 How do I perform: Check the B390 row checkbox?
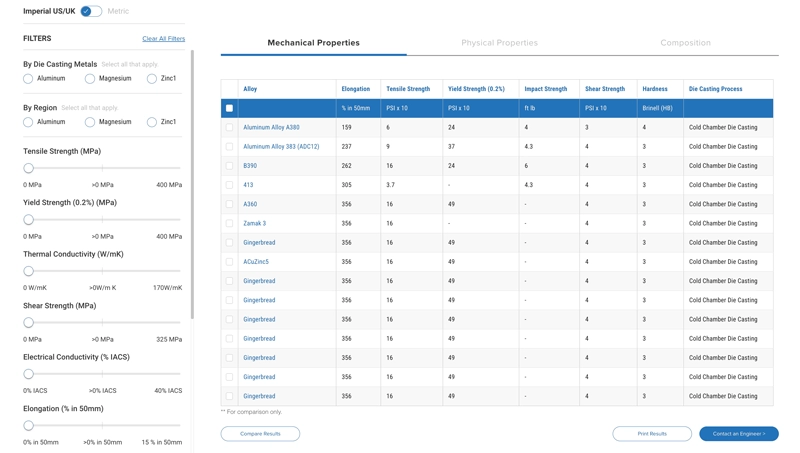tap(229, 166)
